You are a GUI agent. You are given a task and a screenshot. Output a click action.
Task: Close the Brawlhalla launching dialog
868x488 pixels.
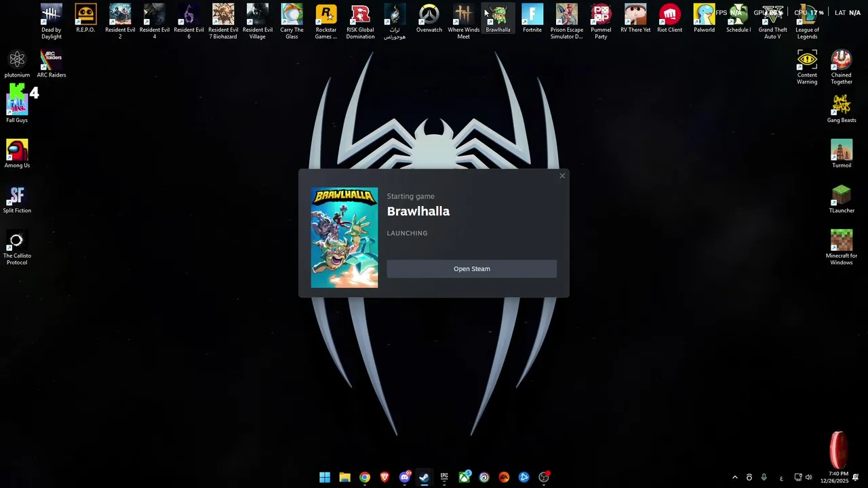pos(562,176)
